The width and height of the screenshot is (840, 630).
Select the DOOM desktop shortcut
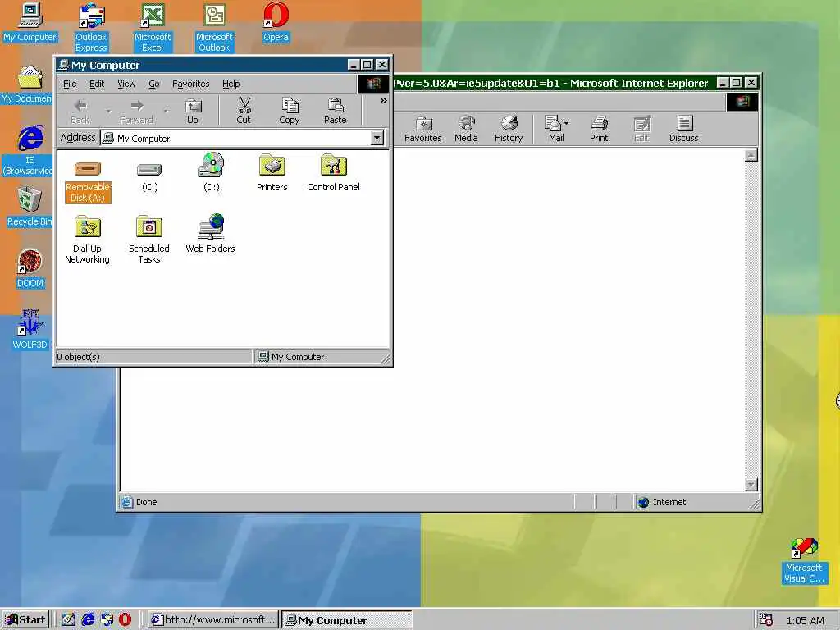coord(30,268)
